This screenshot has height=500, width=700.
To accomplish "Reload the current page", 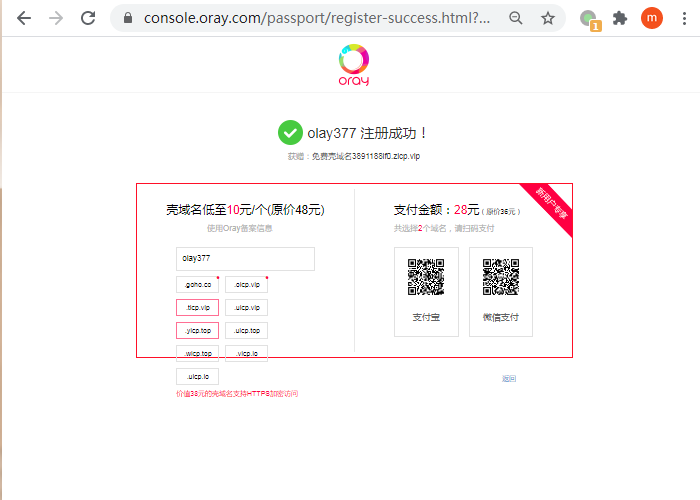I will coord(88,18).
